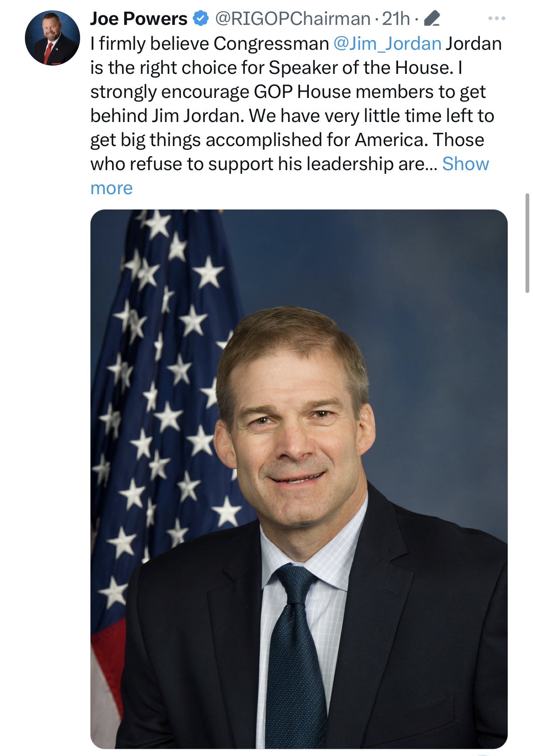Open the @RIGOPChairman handle
The image size is (533, 756).
(292, 19)
